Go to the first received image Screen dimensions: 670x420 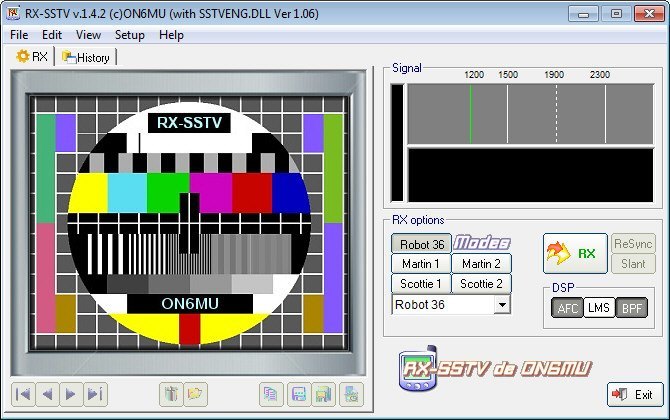(24, 394)
